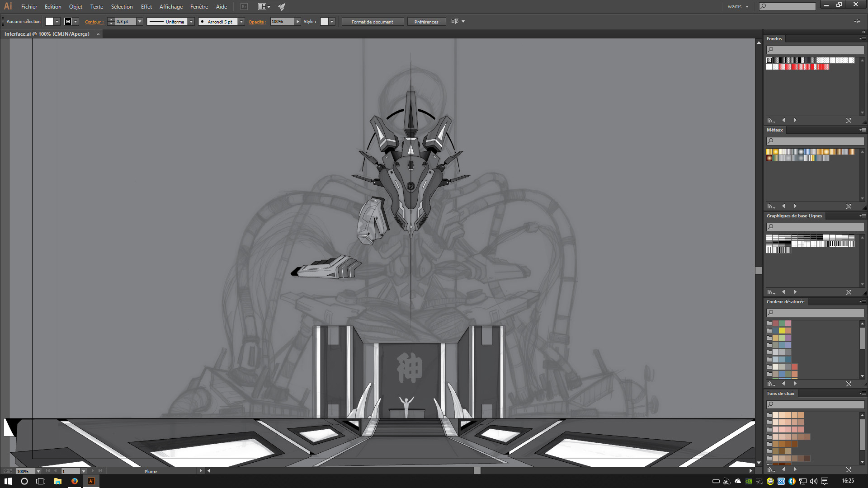
Task: Click the Préférences button
Action: point(426,22)
